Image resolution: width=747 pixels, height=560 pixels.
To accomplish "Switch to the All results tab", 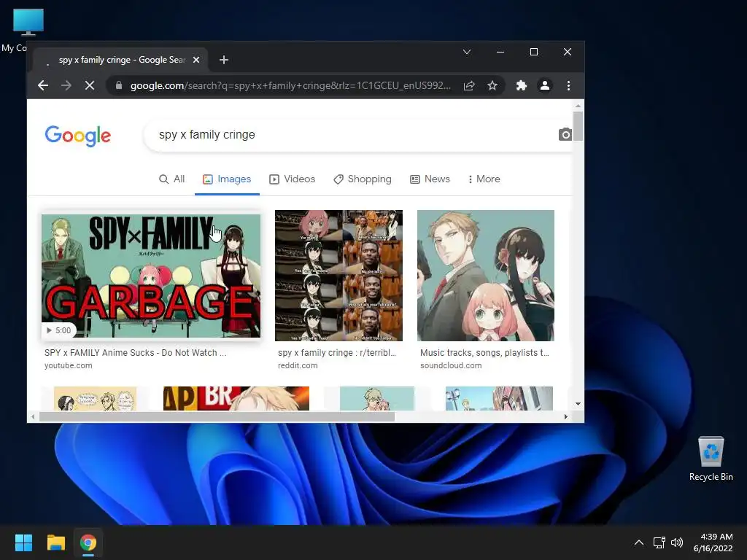I will point(172,179).
